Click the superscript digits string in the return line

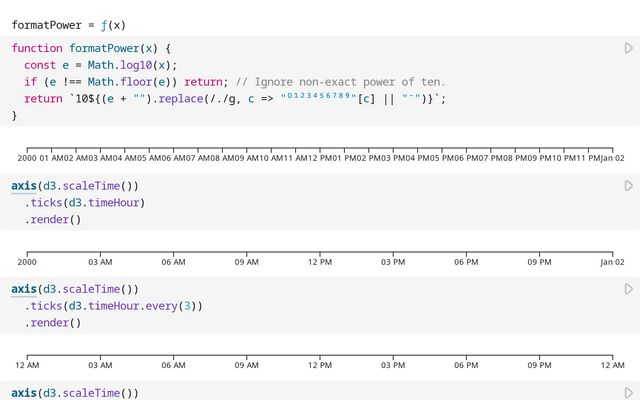pos(319,96)
